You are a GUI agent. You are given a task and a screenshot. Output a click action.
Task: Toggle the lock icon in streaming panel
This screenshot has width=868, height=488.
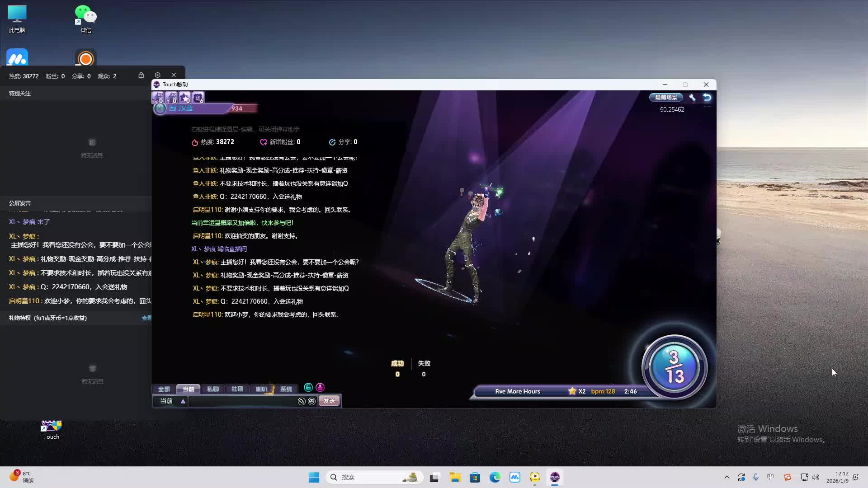coord(141,75)
